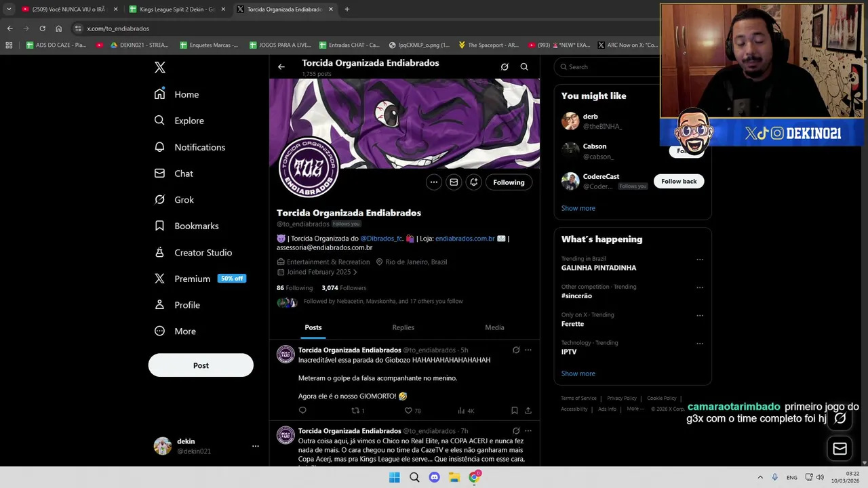Open Home from sidebar
This screenshot has width=868, height=488.
pos(176,94)
